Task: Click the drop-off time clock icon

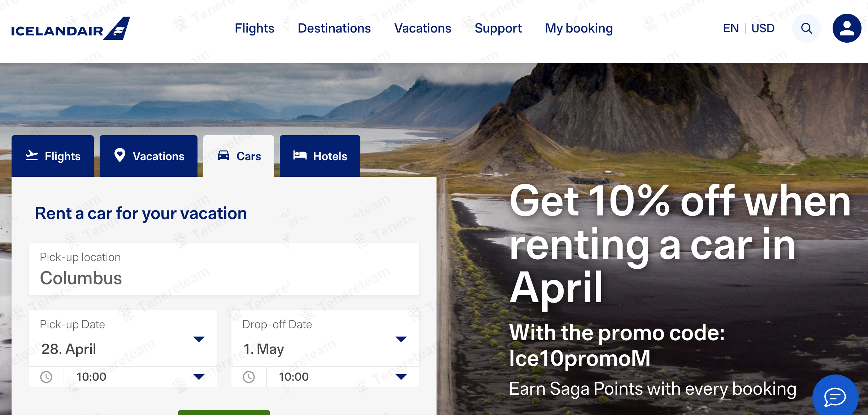Action: [x=249, y=377]
